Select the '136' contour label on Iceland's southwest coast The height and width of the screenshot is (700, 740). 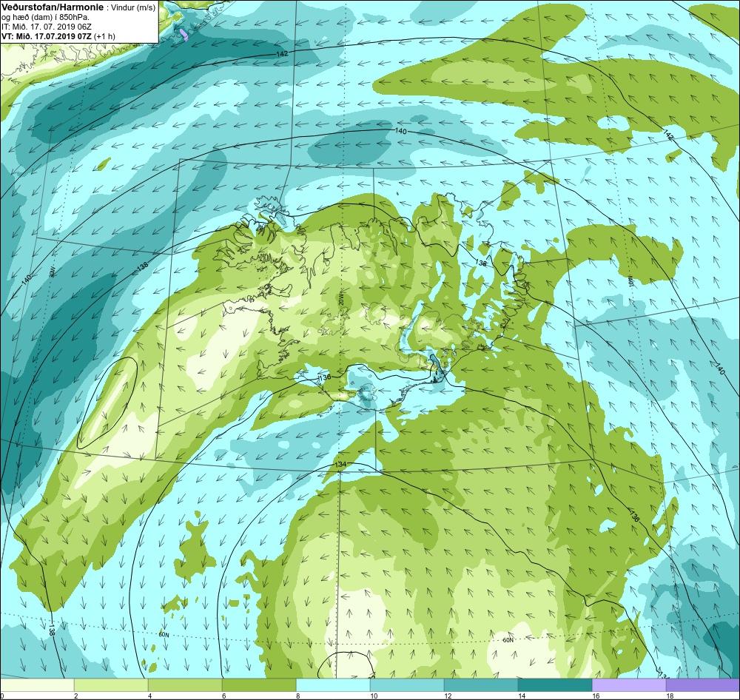(325, 377)
